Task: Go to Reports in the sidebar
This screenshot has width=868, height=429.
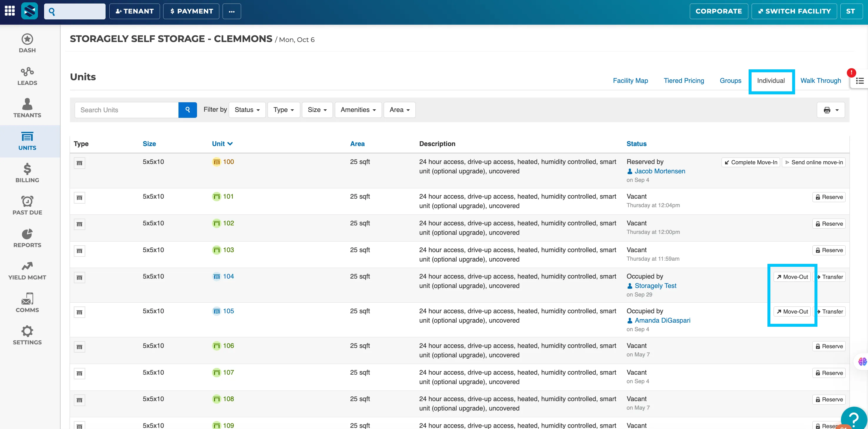Action: pos(27,238)
